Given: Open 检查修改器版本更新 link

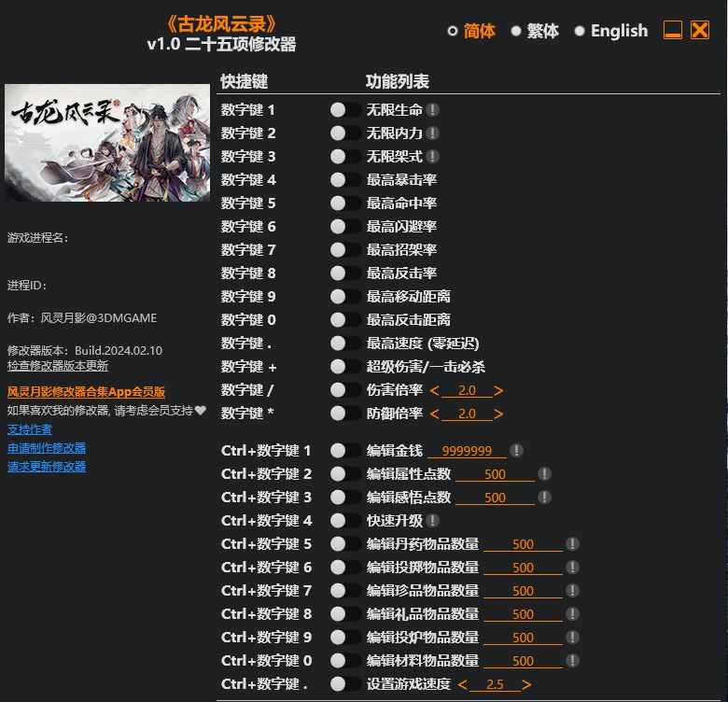Looking at the screenshot, I should pyautogui.click(x=58, y=366).
